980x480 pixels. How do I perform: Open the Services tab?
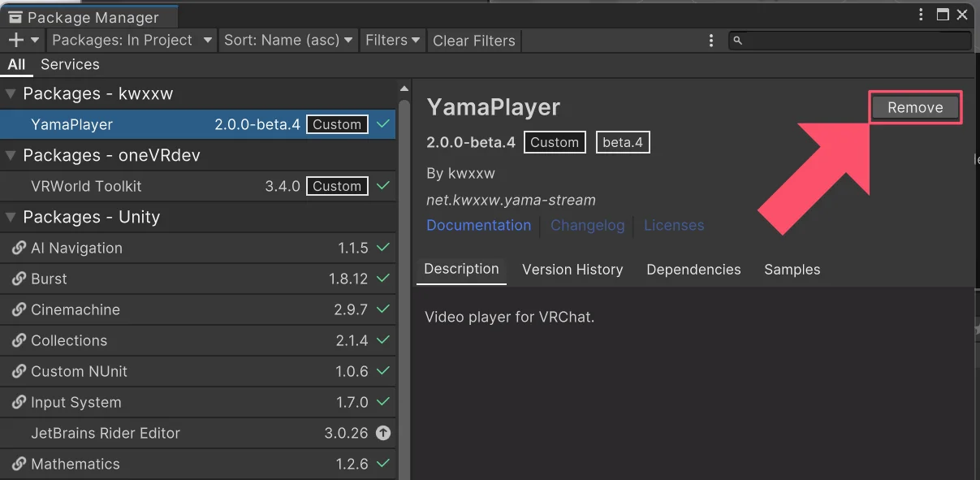click(x=70, y=64)
